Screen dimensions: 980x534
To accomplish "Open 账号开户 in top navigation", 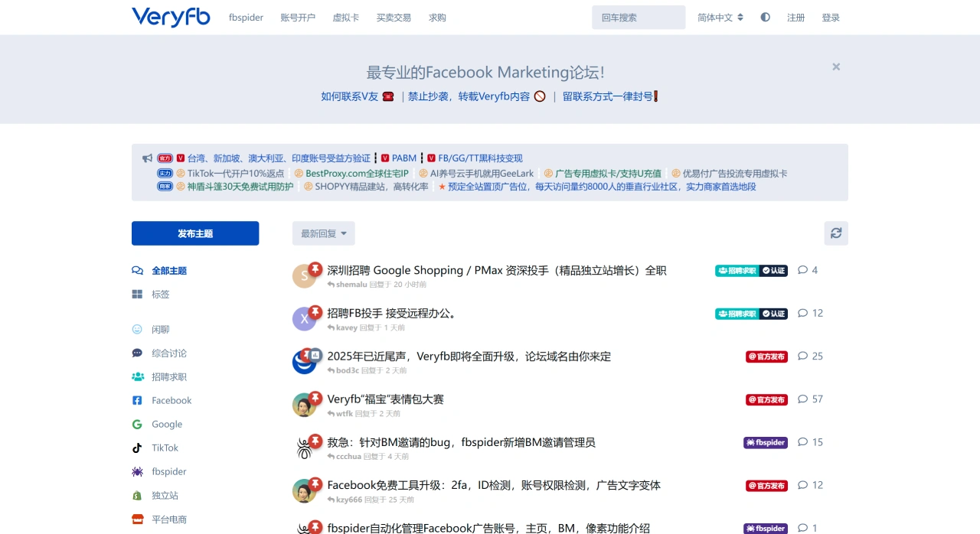I will tap(298, 18).
